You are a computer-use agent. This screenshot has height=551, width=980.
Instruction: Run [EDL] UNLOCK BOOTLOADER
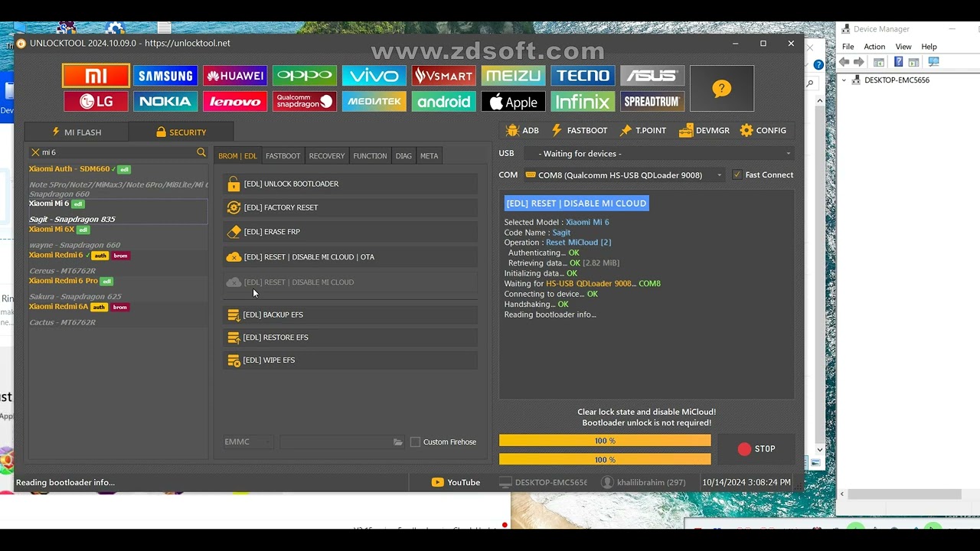tap(350, 184)
